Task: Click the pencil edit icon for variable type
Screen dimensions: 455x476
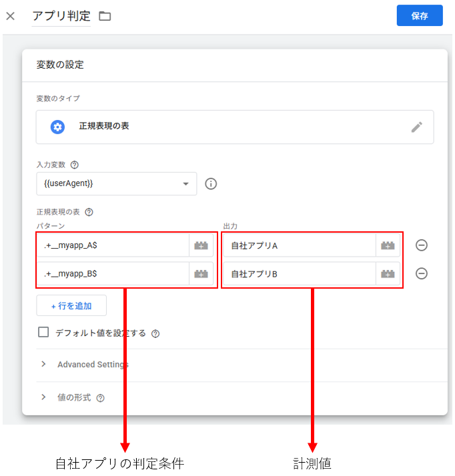Action: point(417,127)
